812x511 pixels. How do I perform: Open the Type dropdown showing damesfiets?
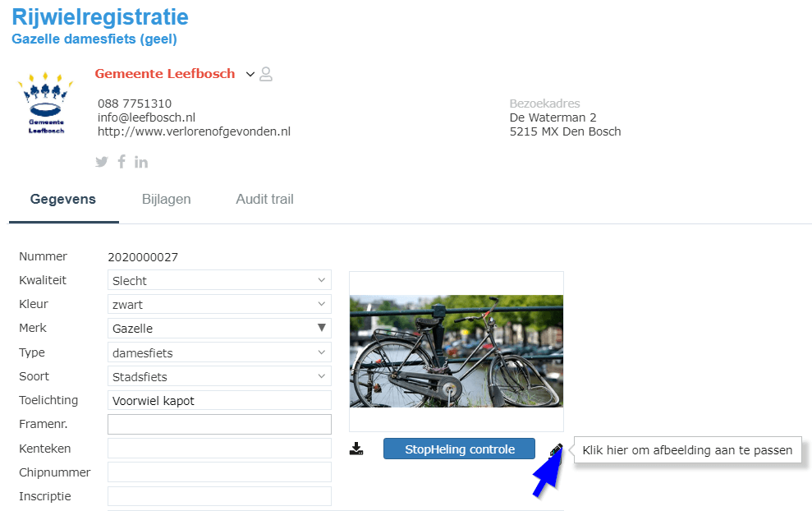coord(219,352)
